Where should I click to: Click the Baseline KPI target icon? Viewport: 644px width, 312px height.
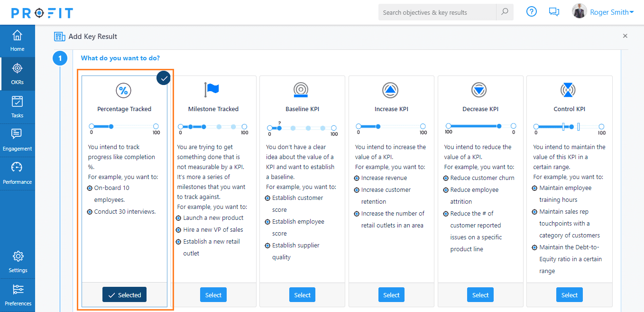point(301,89)
